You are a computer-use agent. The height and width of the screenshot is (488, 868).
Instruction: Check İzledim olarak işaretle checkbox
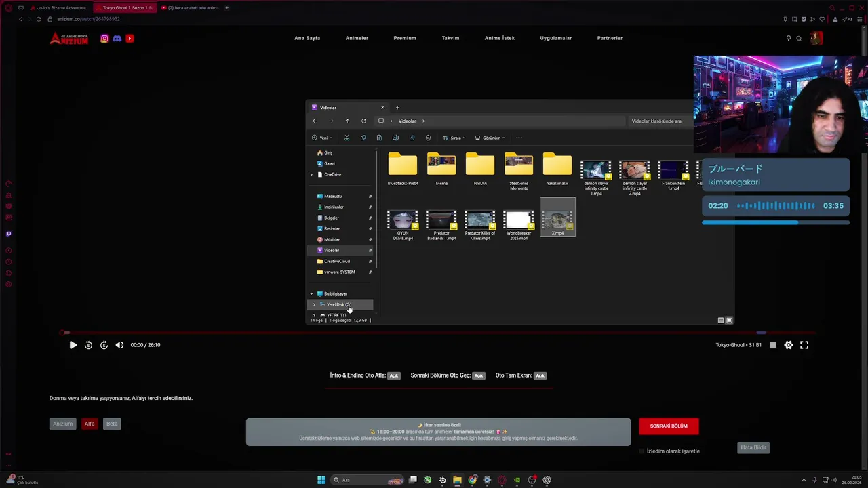(x=642, y=451)
